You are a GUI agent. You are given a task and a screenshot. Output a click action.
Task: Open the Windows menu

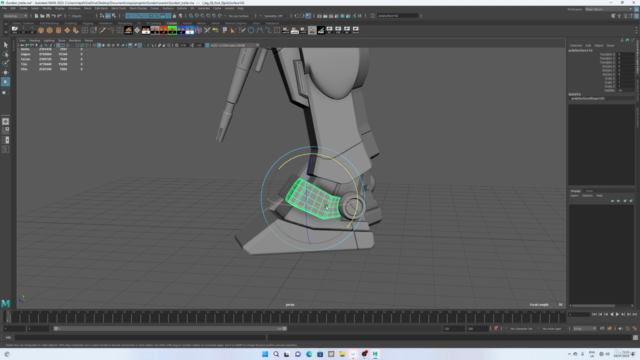pos(74,8)
